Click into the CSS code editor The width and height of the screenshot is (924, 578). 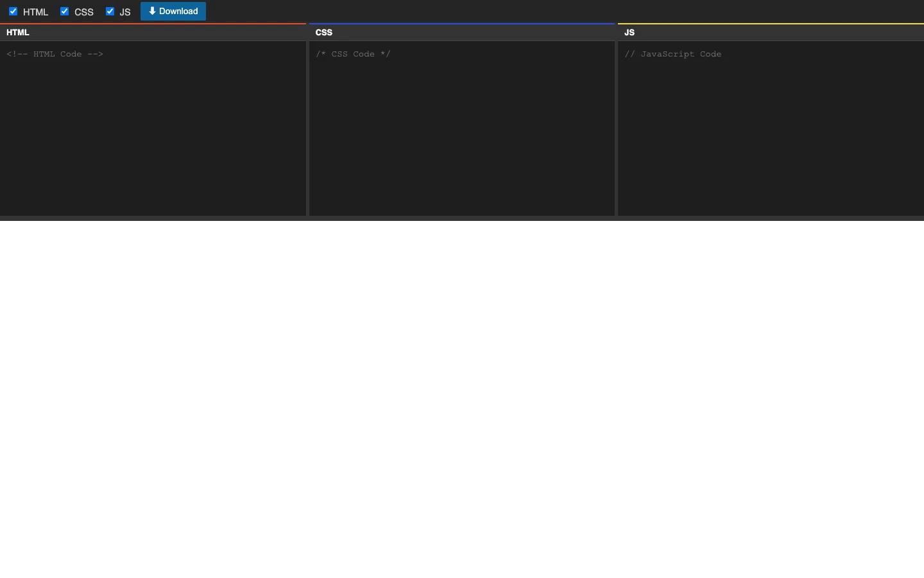pos(462,128)
